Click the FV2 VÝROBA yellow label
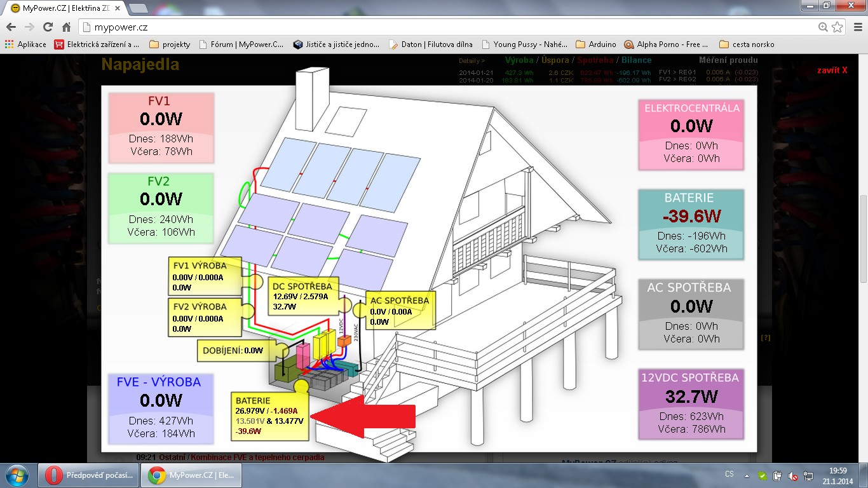The width and height of the screenshot is (868, 488). 205,317
